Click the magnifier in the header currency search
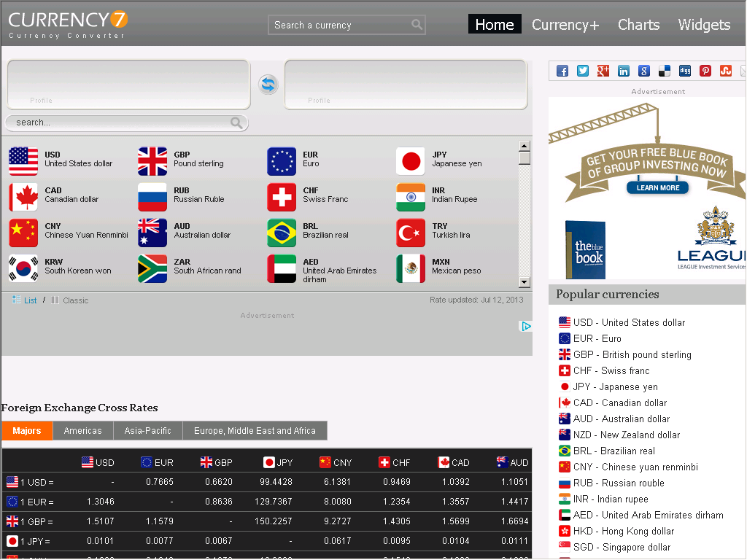This screenshot has width=747, height=560. (x=417, y=25)
